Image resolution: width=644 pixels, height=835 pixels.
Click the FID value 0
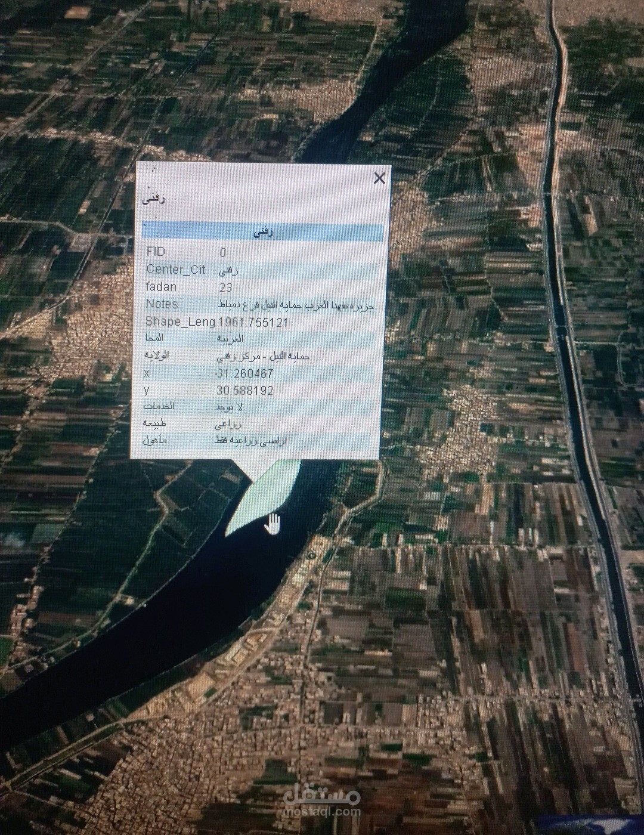tap(223, 252)
